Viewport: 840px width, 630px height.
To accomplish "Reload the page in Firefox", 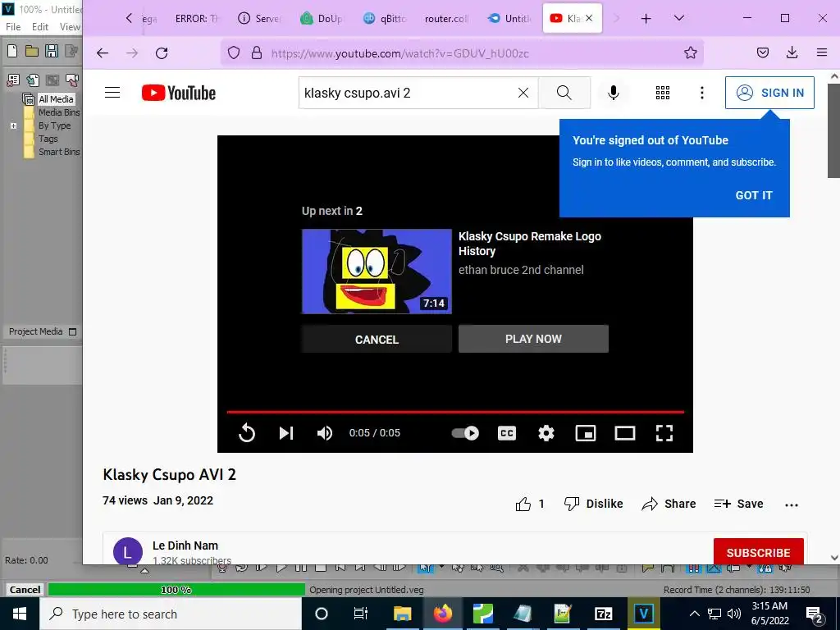I will pyautogui.click(x=162, y=53).
